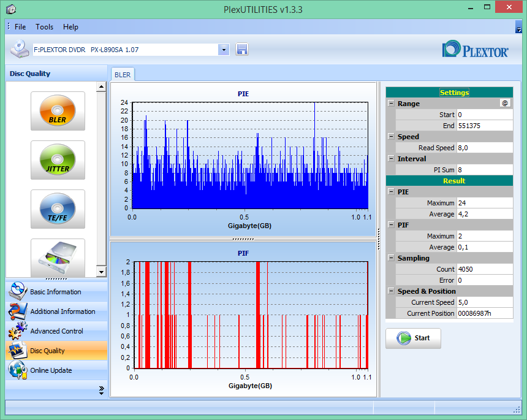Image resolution: width=527 pixels, height=420 pixels.
Task: Click the Current Position value 00086987h
Action: tap(485, 313)
